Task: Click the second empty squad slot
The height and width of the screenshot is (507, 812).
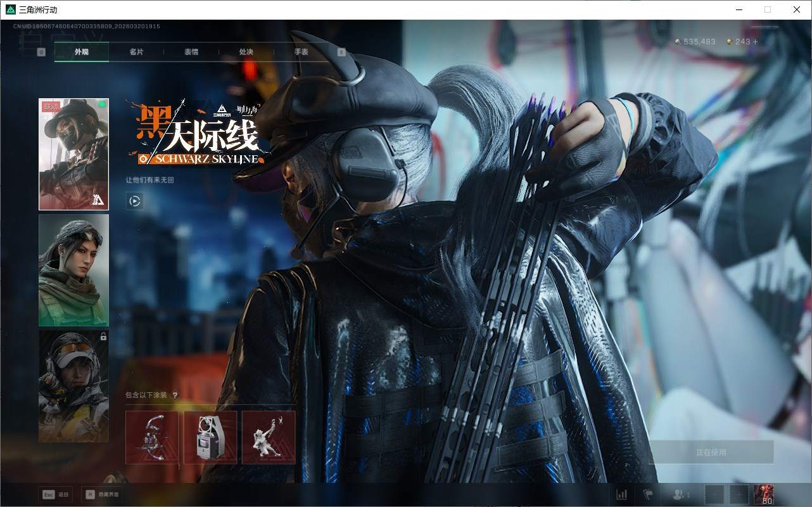Action: coord(739,494)
